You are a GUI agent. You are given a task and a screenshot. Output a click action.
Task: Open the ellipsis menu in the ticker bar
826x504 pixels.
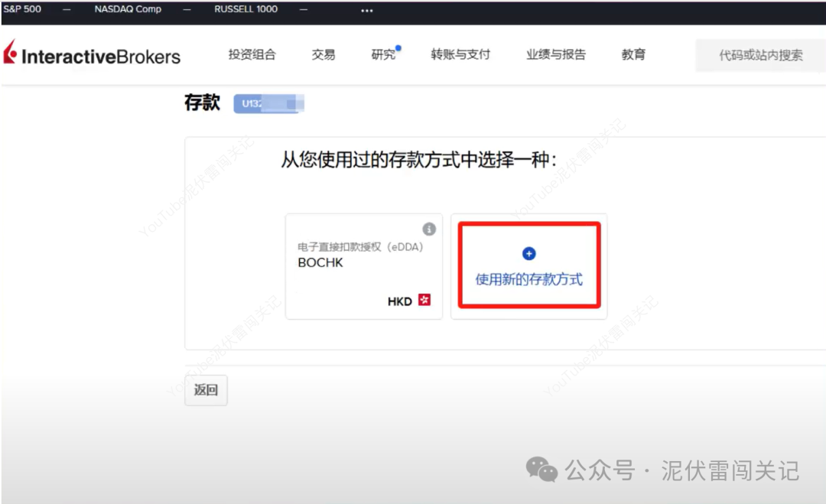366,10
